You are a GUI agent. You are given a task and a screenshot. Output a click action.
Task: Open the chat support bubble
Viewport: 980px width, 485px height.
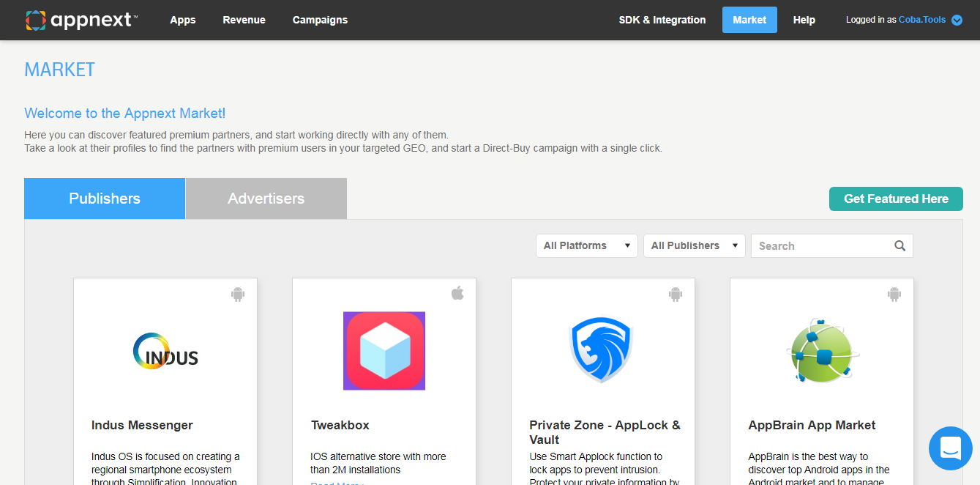pos(950,448)
